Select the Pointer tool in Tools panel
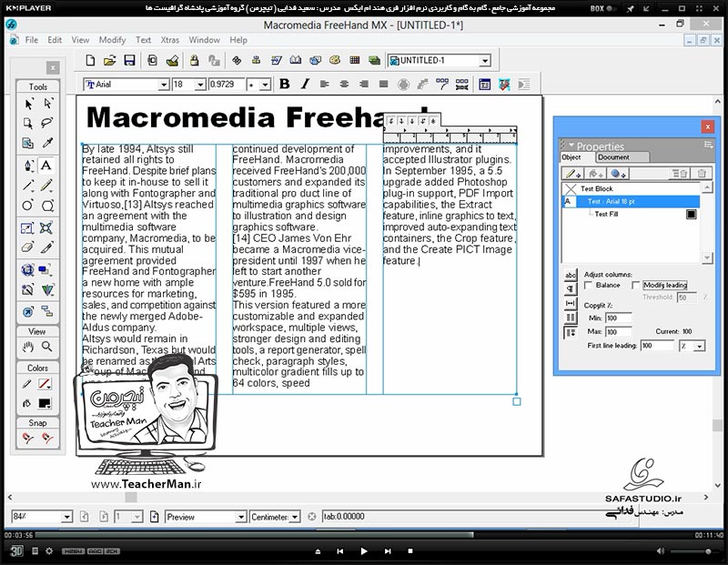 pyautogui.click(x=29, y=104)
